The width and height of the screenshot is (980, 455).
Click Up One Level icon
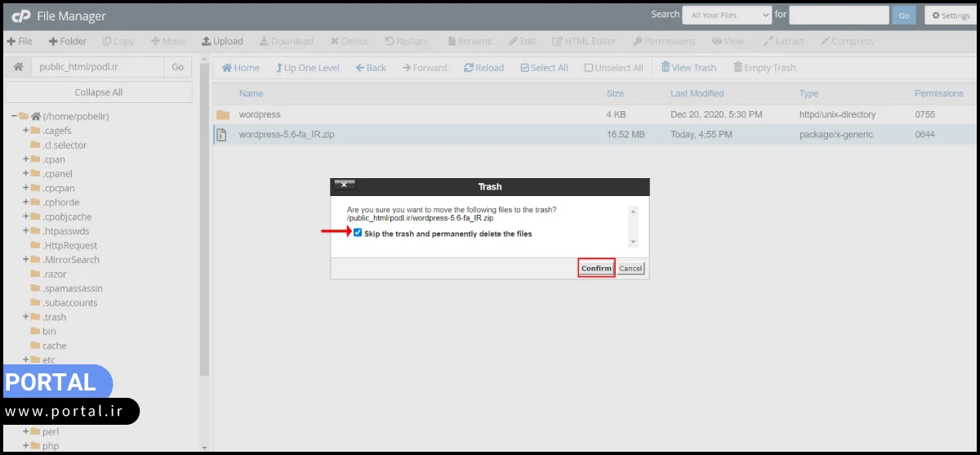click(x=279, y=68)
